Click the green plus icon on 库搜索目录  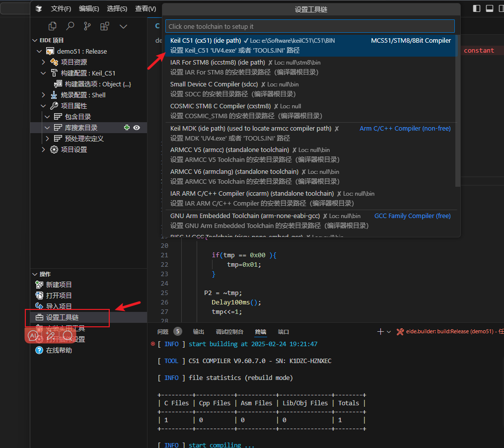coord(127,128)
